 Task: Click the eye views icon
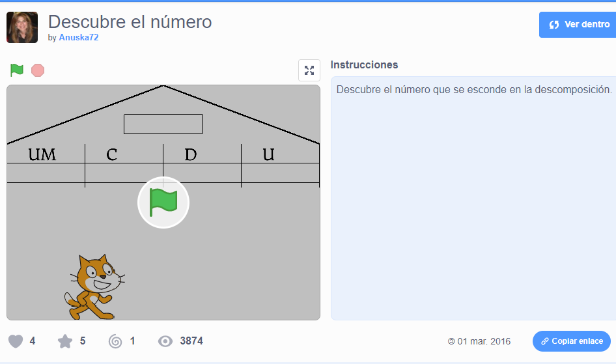coord(165,341)
